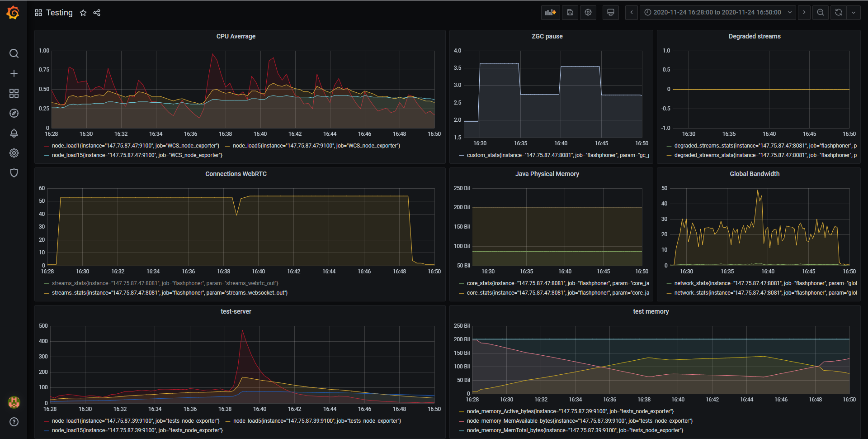Open the Alerting bell icon

14,133
